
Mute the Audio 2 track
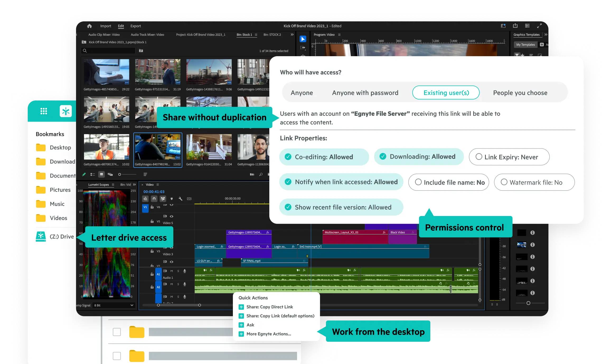pyautogui.click(x=171, y=284)
